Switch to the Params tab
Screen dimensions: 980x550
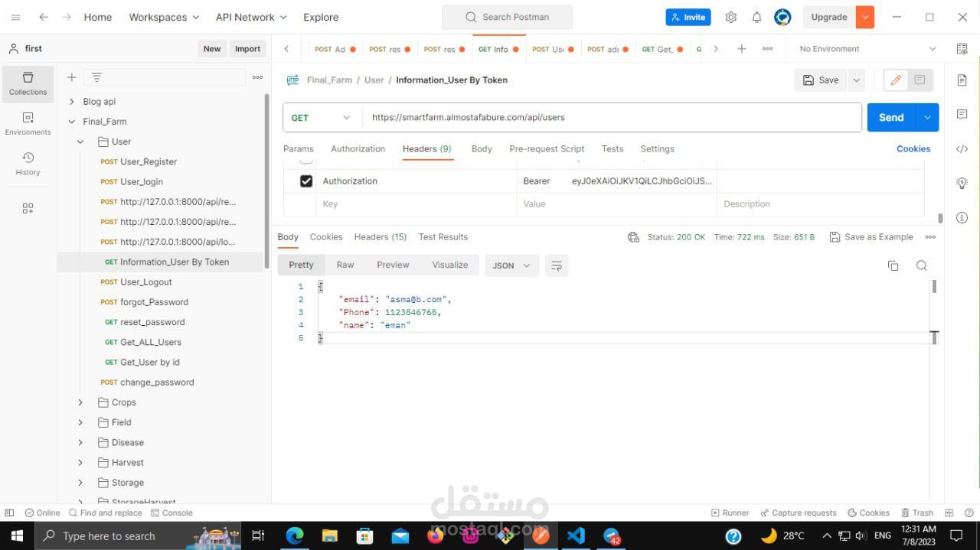click(299, 149)
